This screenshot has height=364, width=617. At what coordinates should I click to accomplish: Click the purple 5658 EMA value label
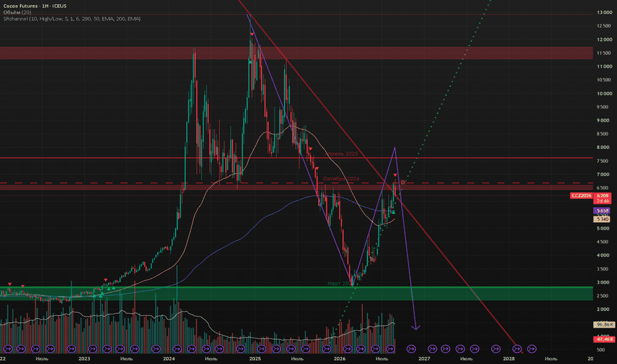(x=602, y=211)
